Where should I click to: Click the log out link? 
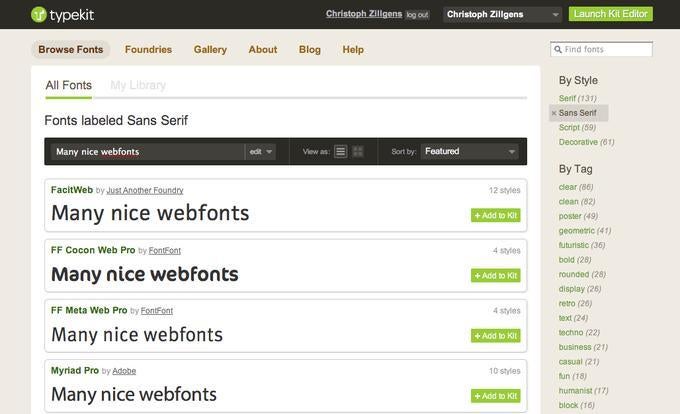[x=417, y=15]
